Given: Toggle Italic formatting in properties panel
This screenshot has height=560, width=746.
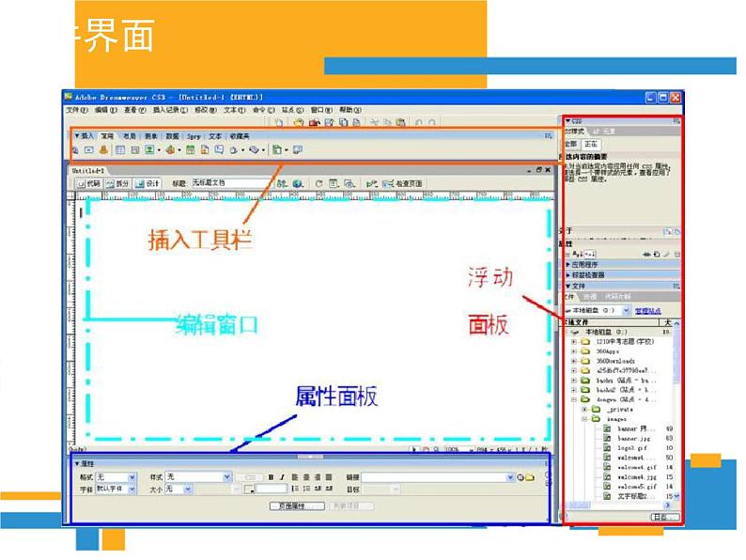Looking at the screenshot, I should [282, 477].
